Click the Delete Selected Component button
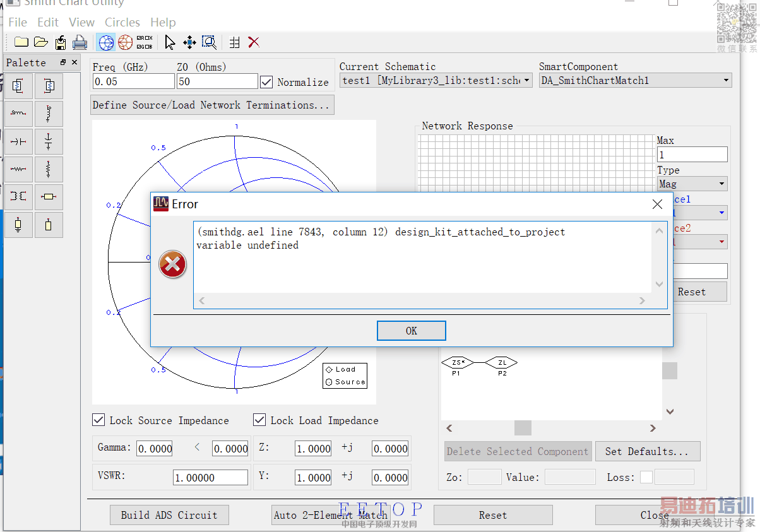 518,451
